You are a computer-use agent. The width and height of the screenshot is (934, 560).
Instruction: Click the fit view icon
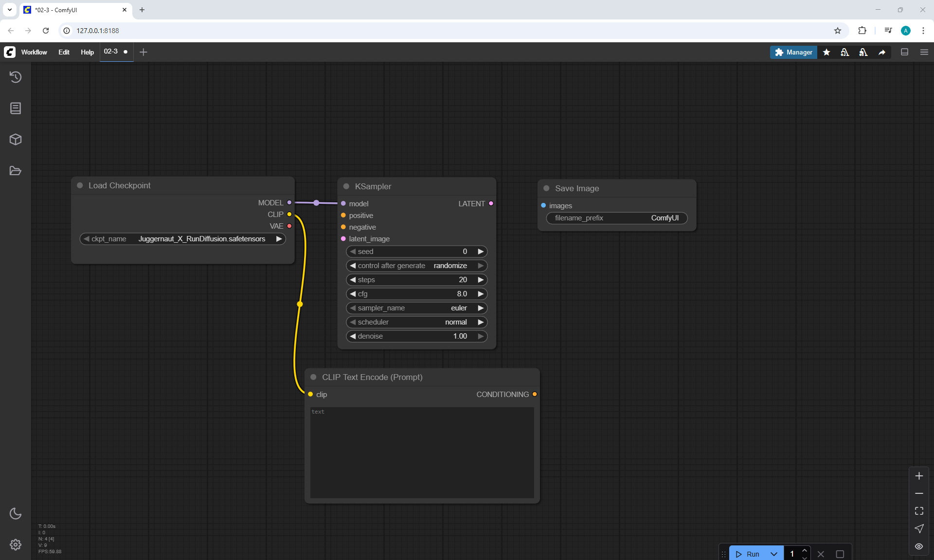(919, 511)
